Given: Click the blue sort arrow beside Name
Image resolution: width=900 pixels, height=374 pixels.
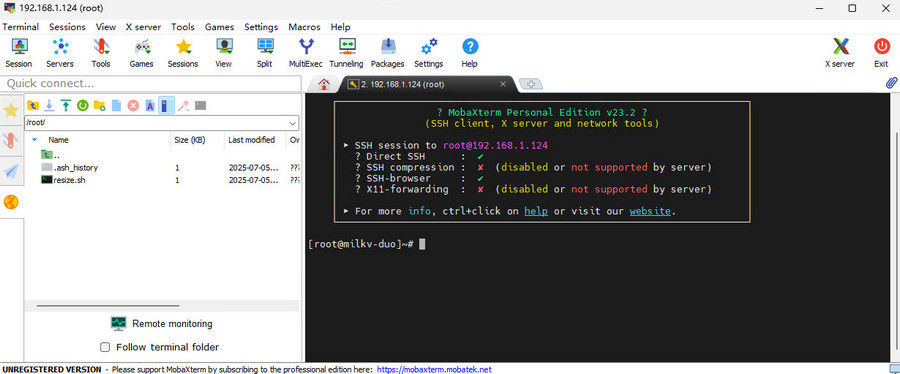Looking at the screenshot, I should click(35, 139).
